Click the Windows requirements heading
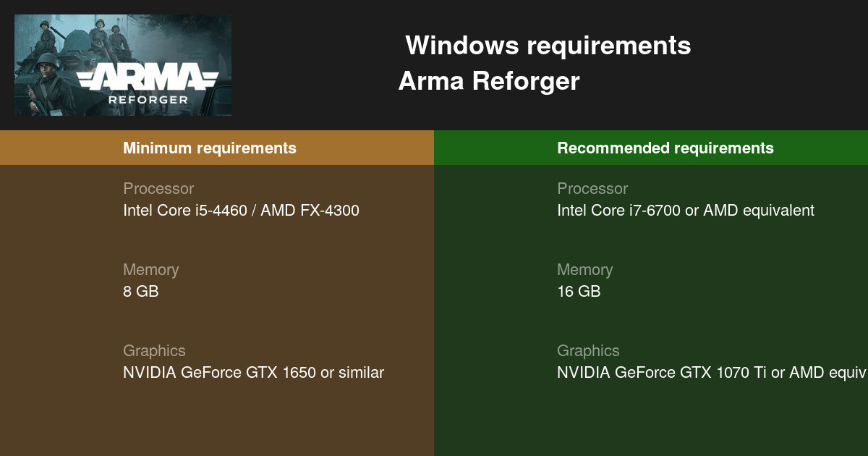 548,46
